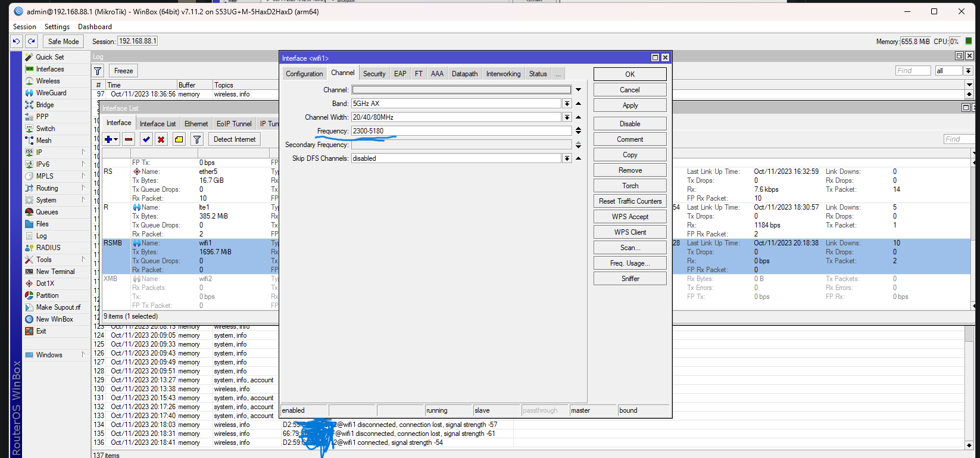980x458 pixels.
Task: Open the add-interface plus dropdown
Action: 111,139
